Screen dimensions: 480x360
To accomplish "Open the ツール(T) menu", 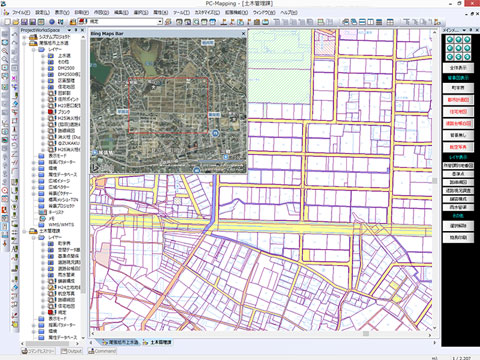I will 181,13.
